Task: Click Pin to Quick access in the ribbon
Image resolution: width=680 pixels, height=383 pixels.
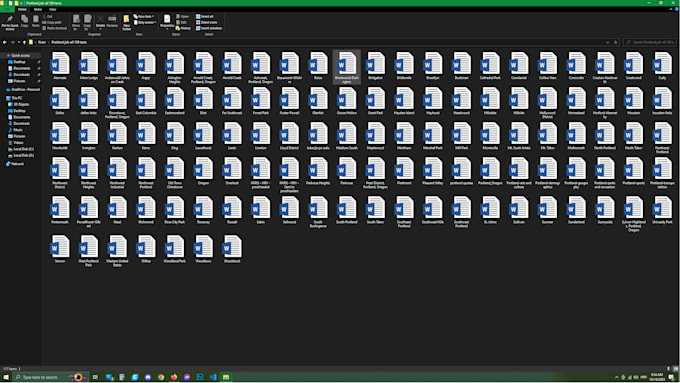Action: [x=10, y=22]
